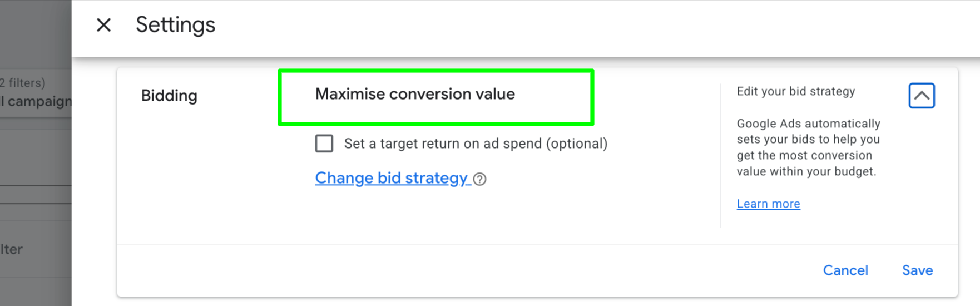Viewport: 980px width, 306px height.
Task: Click the help icon beside Change bid strategy
Action: pos(479,179)
